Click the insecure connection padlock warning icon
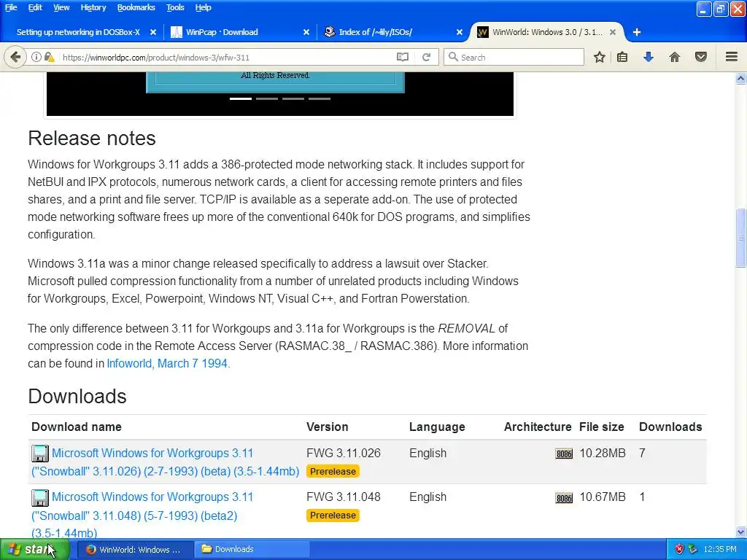 49,57
